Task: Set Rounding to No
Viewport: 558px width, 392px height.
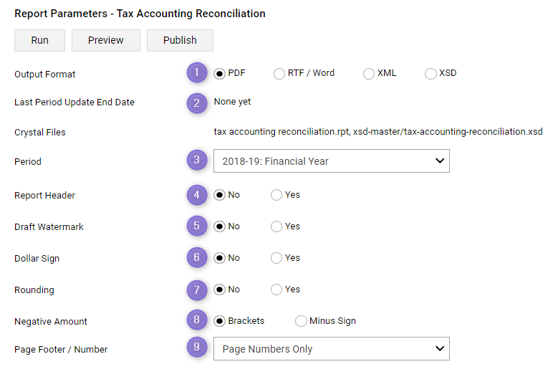Action: [220, 290]
